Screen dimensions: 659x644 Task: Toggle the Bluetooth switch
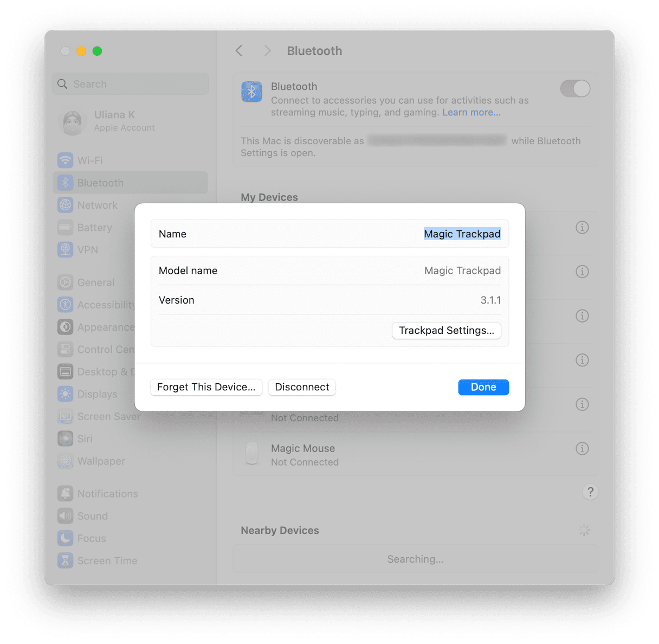tap(575, 88)
